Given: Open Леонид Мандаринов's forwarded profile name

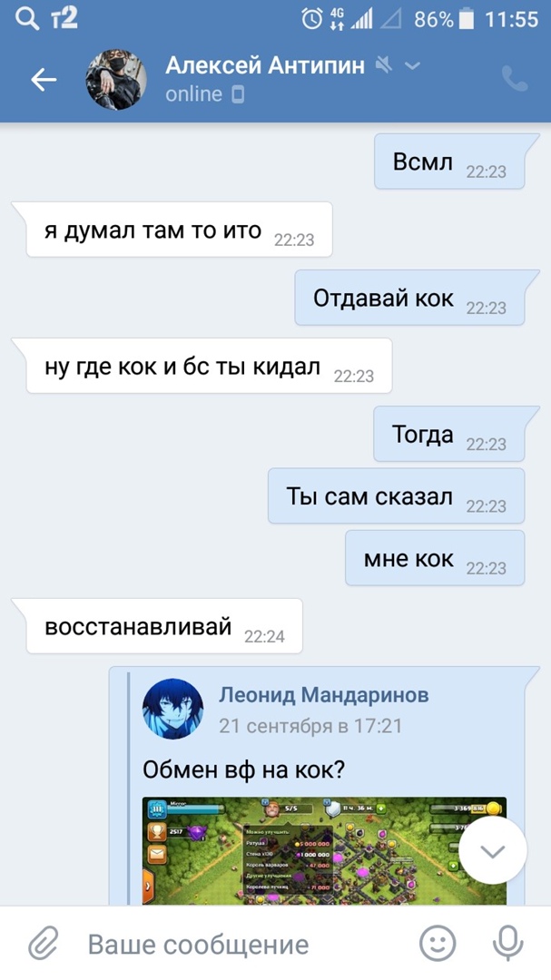Looking at the screenshot, I should tap(324, 694).
